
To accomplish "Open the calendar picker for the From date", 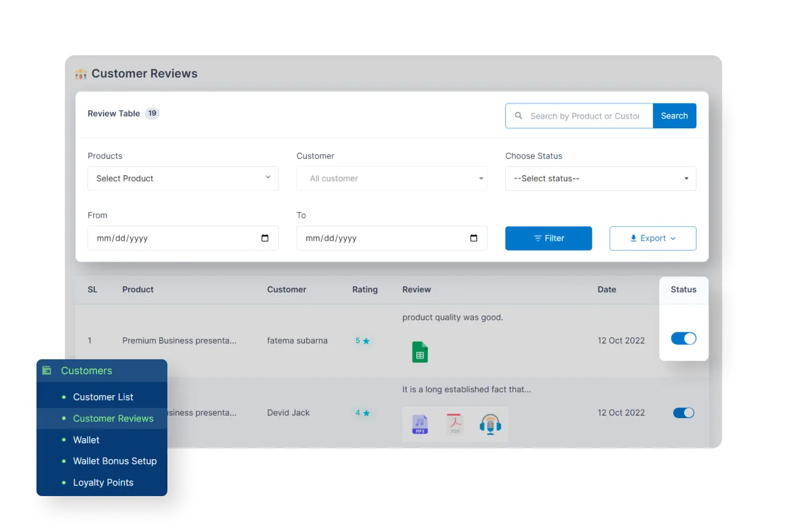I will (x=264, y=238).
